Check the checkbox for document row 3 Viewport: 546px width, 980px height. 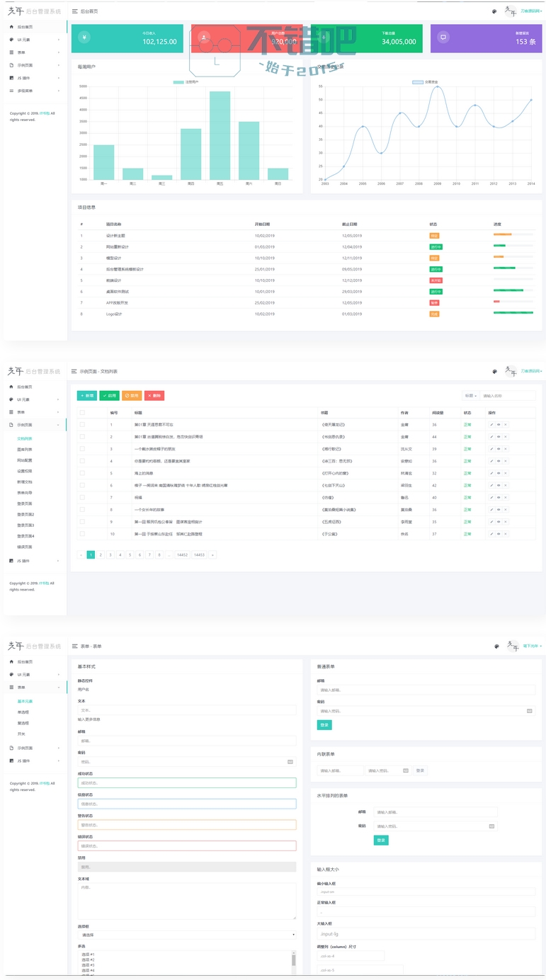[x=82, y=449]
